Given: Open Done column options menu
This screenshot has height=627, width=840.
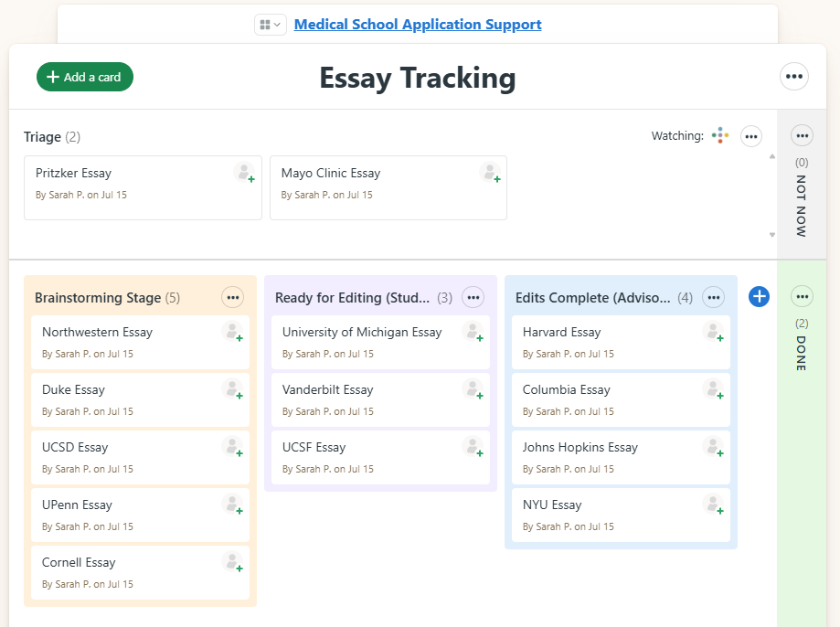Looking at the screenshot, I should pyautogui.click(x=802, y=296).
